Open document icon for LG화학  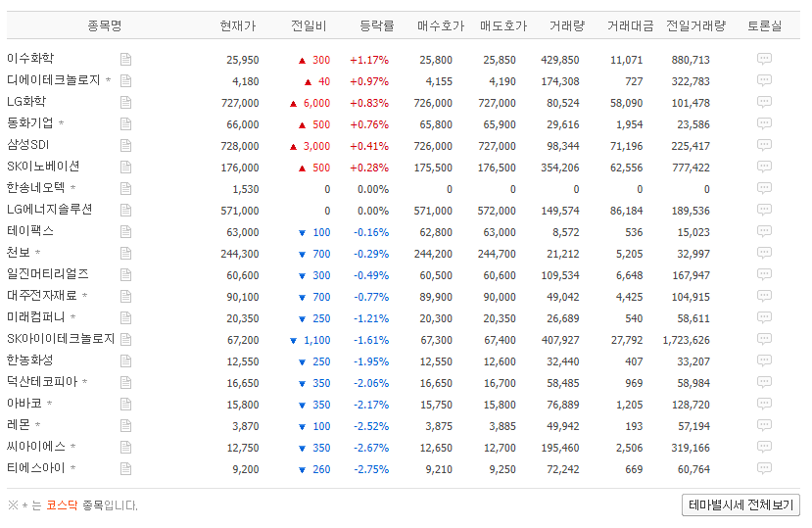(125, 103)
